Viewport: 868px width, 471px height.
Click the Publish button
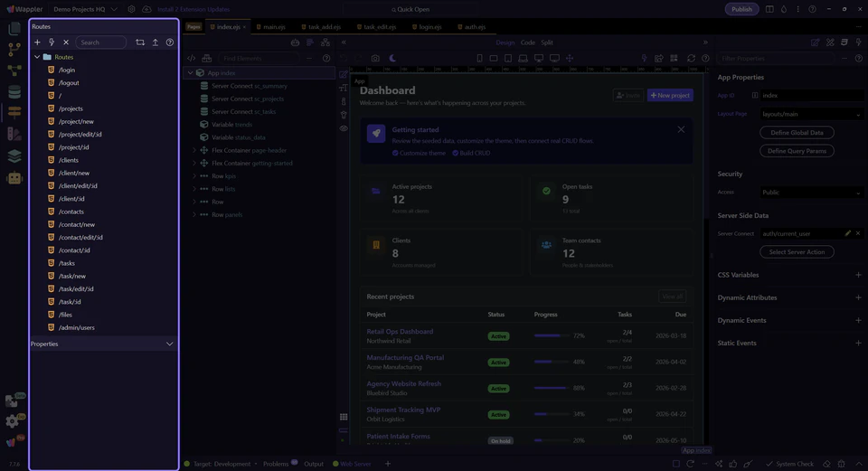point(741,9)
